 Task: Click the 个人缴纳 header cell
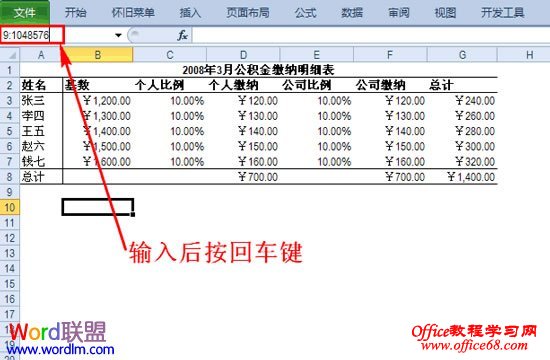point(243,85)
